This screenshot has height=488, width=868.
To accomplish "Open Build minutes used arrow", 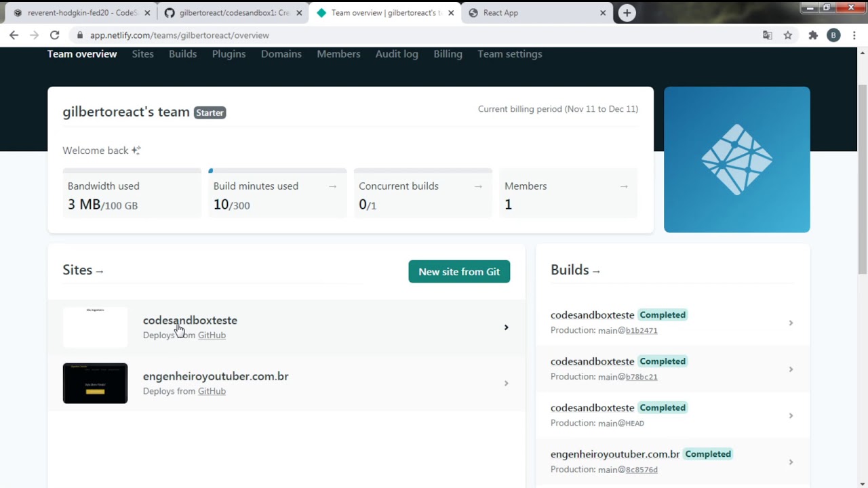I will tap(332, 186).
